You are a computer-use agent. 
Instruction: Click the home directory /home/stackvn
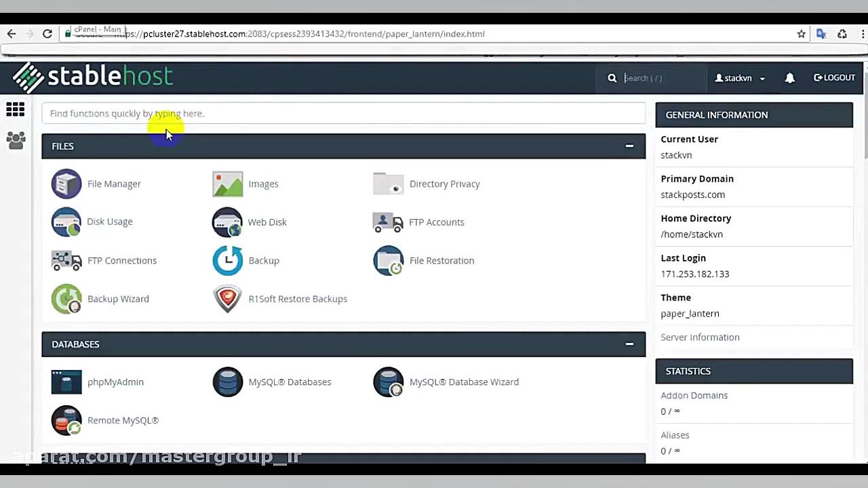[x=692, y=234]
